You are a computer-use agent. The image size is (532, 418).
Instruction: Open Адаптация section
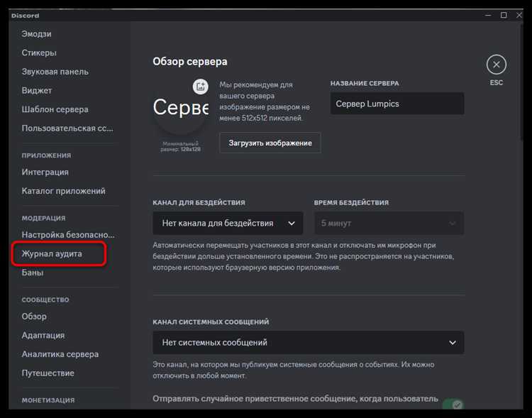click(x=43, y=335)
